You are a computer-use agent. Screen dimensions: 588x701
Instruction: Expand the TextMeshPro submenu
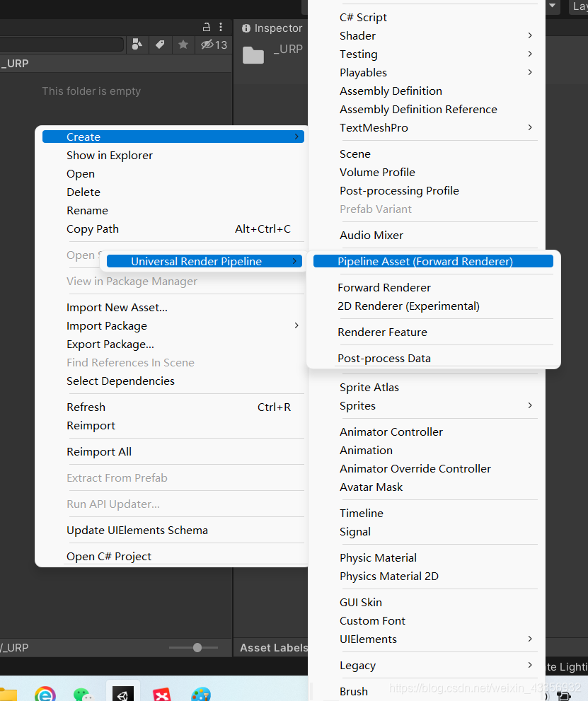coord(427,128)
